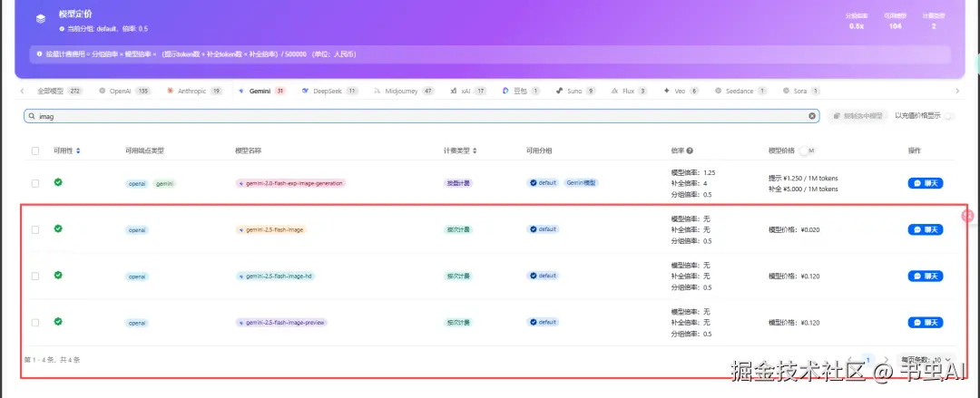The width and height of the screenshot is (980, 398).
Task: Switch to the DeepSeek tab
Action: pos(330,91)
